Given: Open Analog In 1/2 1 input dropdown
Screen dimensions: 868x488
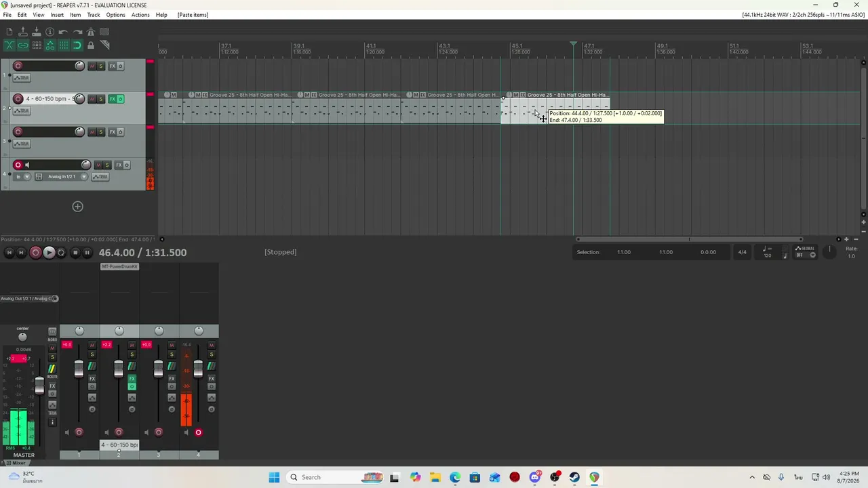Looking at the screenshot, I should (61, 177).
